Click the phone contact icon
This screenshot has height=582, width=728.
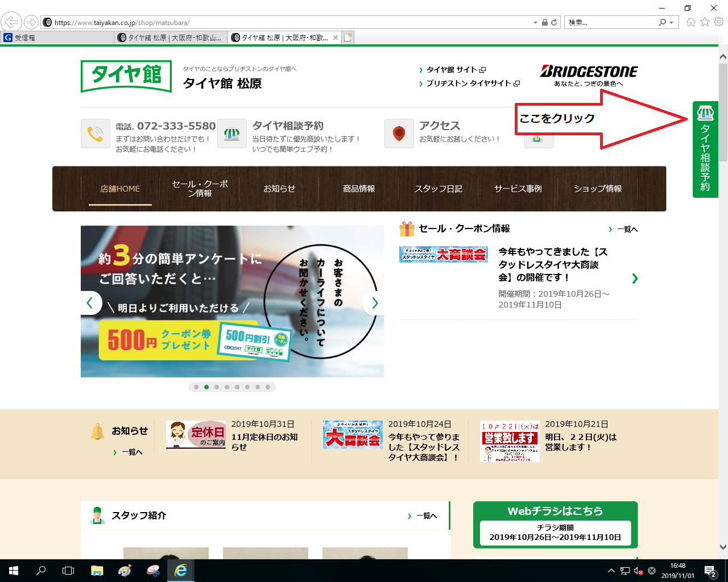point(95,134)
